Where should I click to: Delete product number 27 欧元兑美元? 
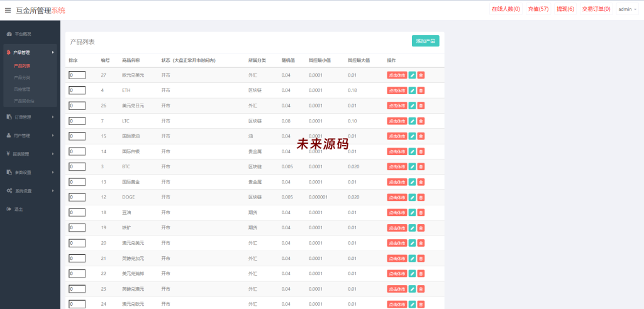tap(421, 75)
